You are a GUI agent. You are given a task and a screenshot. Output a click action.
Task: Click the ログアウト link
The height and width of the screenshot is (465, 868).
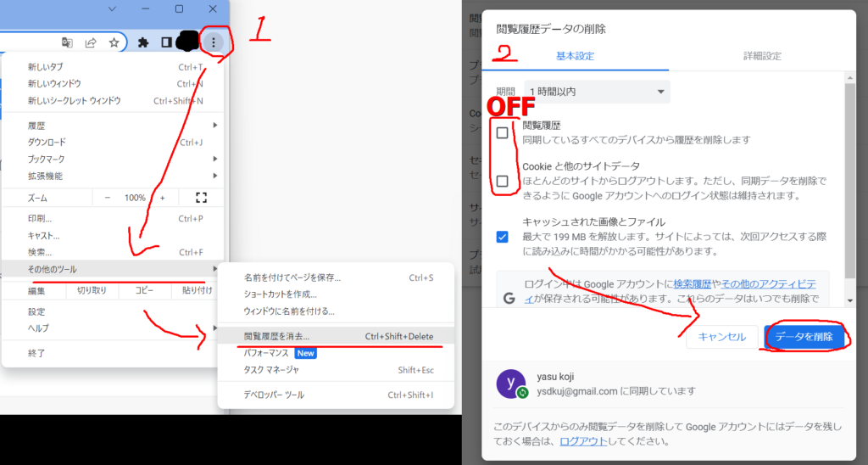click(x=581, y=442)
